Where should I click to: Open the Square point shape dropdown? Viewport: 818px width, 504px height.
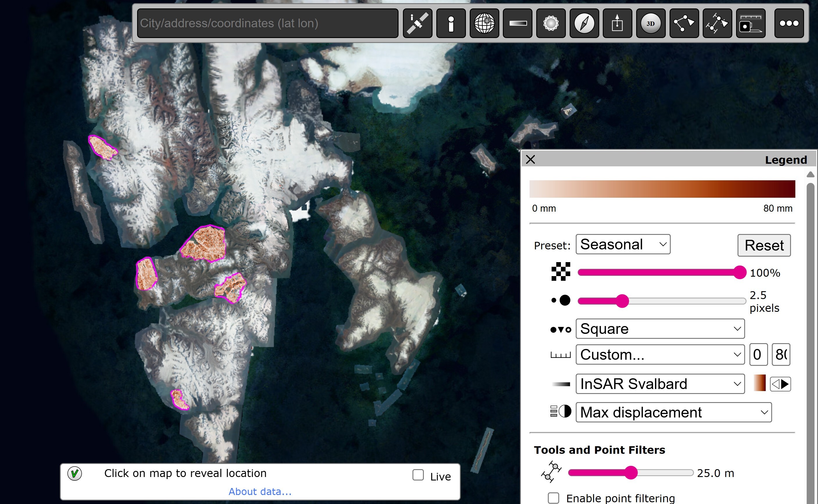click(660, 329)
